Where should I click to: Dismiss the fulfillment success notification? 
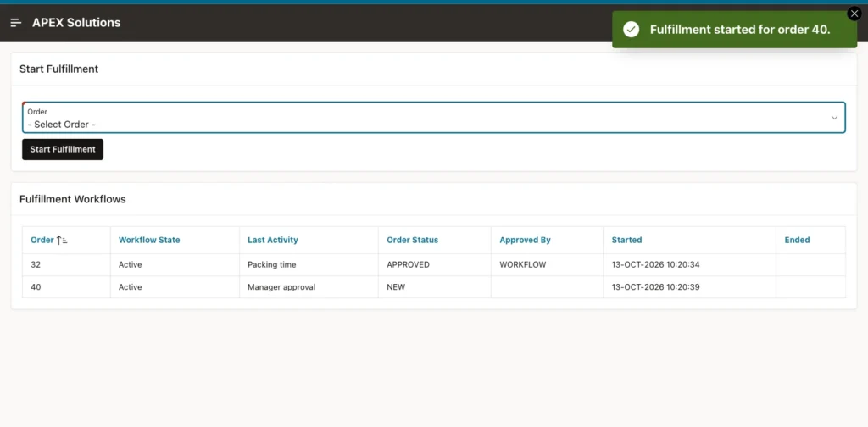point(854,14)
